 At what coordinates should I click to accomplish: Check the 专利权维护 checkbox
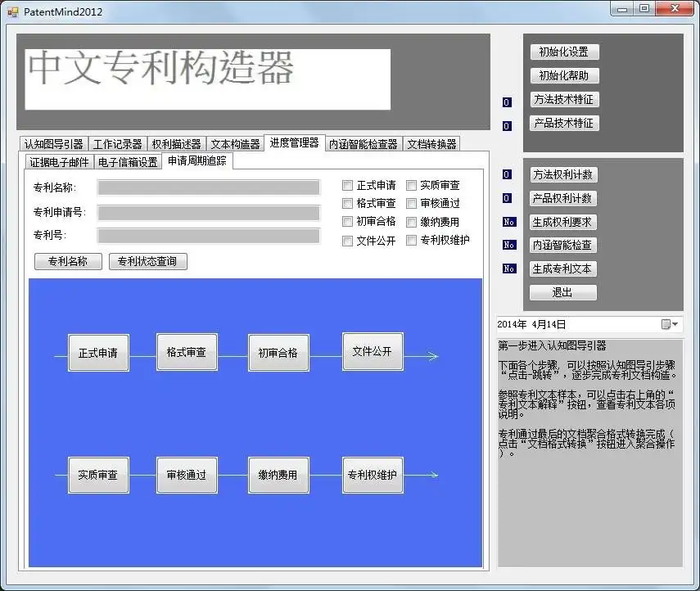411,240
